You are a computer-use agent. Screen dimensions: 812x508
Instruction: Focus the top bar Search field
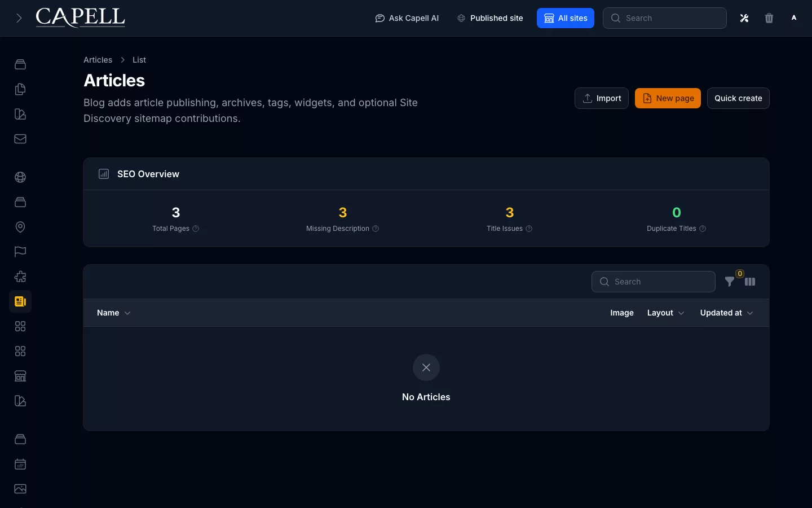pos(665,18)
